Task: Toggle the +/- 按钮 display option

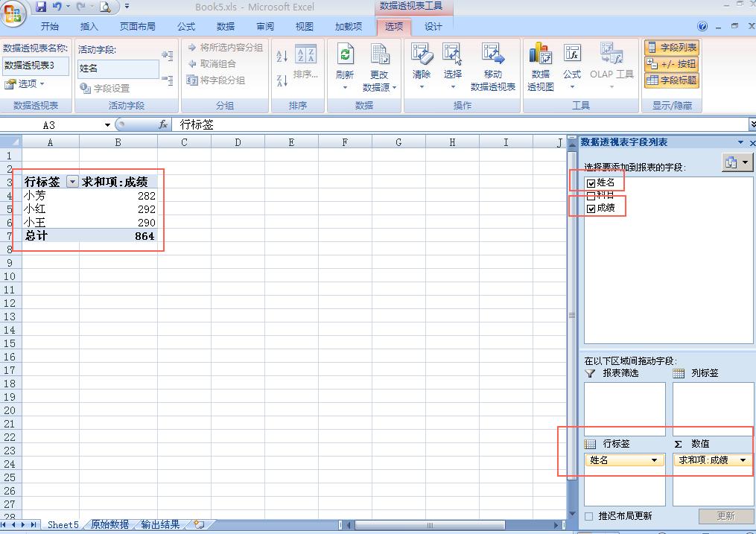Action: (x=670, y=63)
